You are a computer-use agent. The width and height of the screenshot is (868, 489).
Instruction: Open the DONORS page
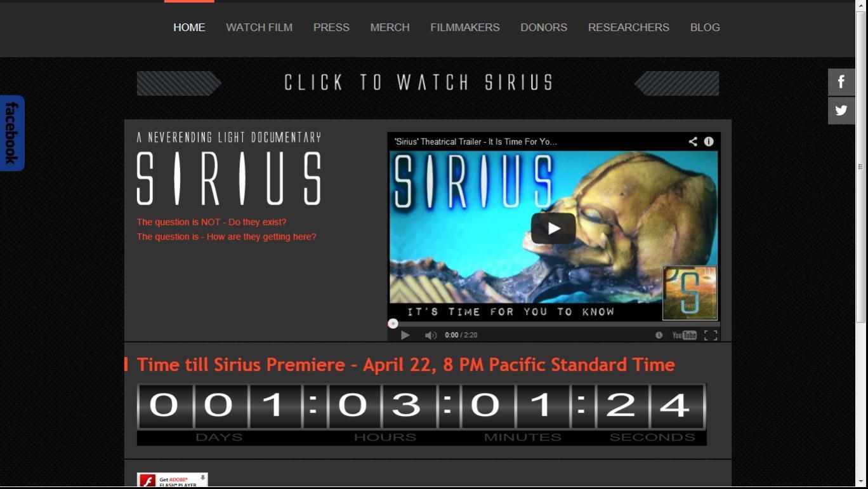tap(544, 27)
